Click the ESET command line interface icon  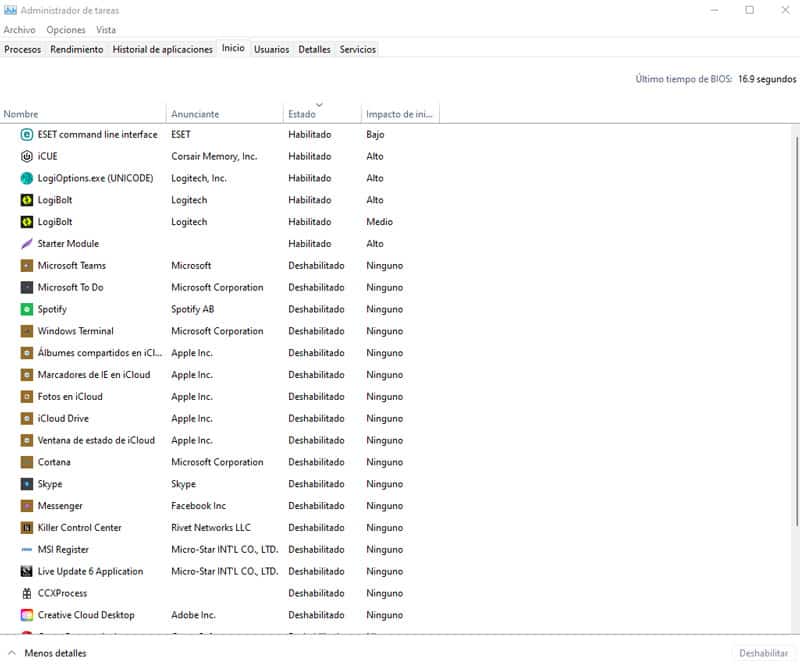27,135
